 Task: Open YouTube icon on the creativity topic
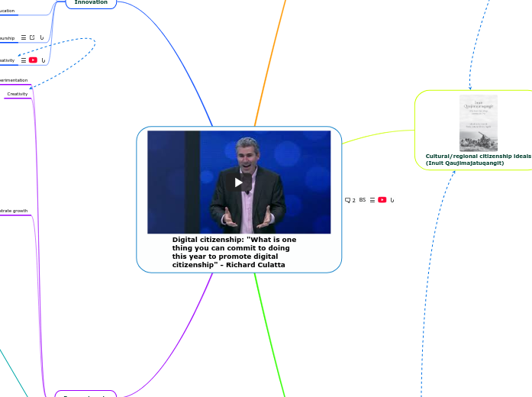click(x=33, y=60)
